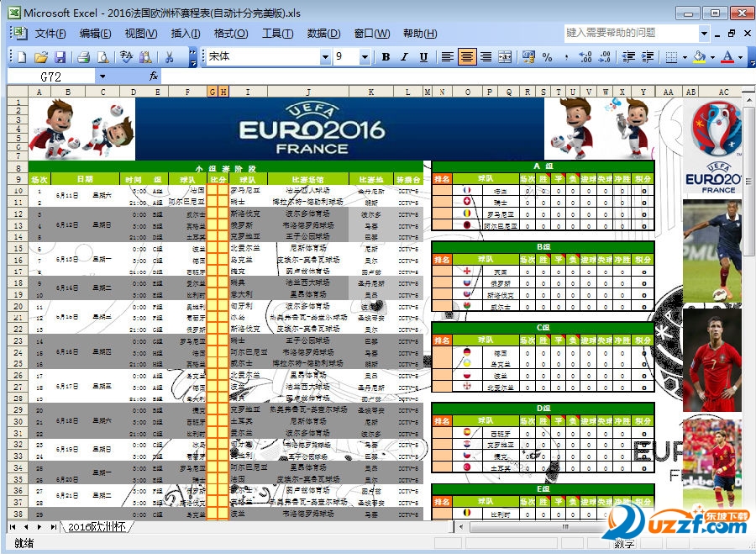Toggle Bold formatting

pyautogui.click(x=386, y=57)
